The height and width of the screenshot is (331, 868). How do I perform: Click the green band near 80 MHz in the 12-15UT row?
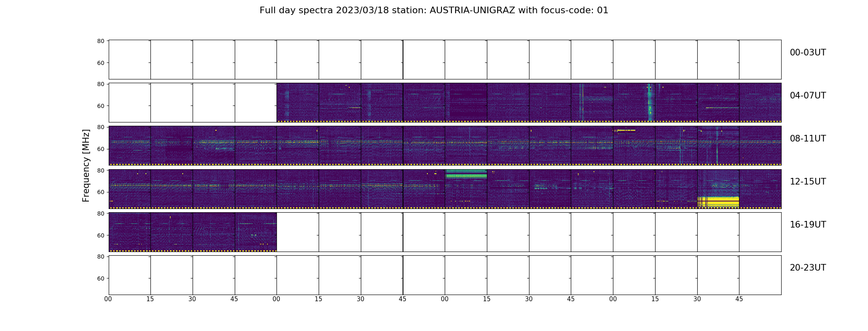click(x=466, y=174)
